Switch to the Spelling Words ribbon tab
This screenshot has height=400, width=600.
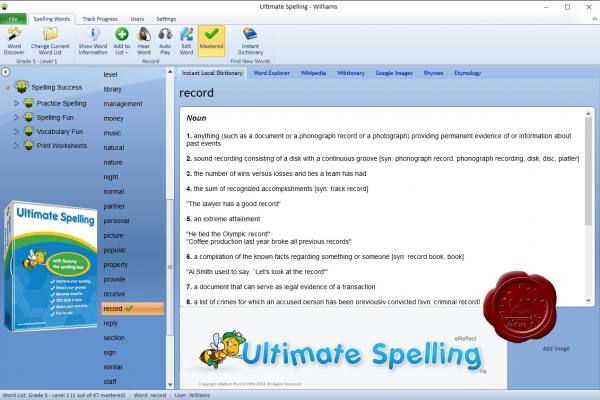[x=52, y=19]
